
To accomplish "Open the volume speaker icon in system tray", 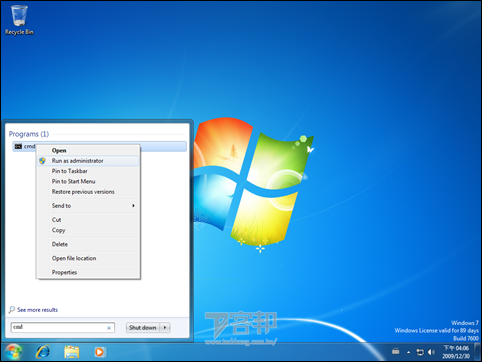I will click(431, 352).
